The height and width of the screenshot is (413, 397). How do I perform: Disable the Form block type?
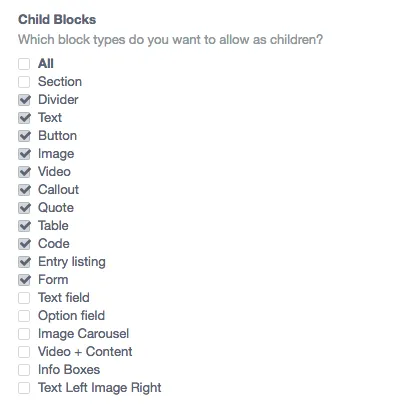[24, 280]
